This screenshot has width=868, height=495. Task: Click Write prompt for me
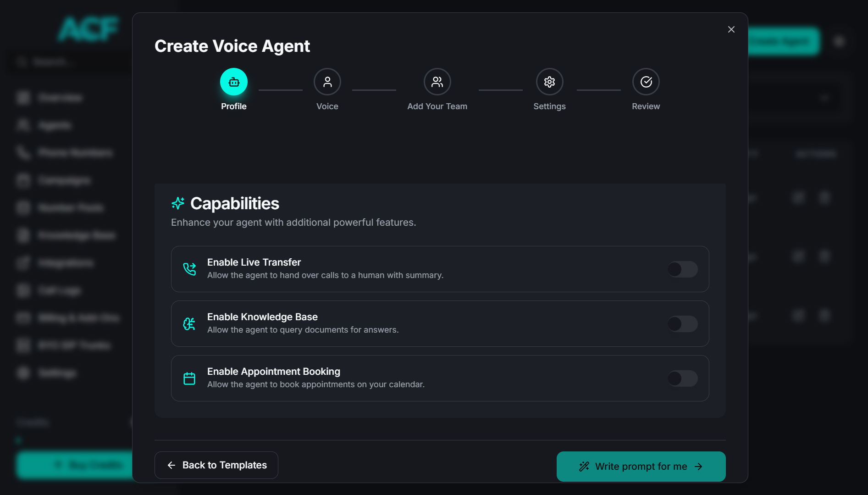coord(641,466)
